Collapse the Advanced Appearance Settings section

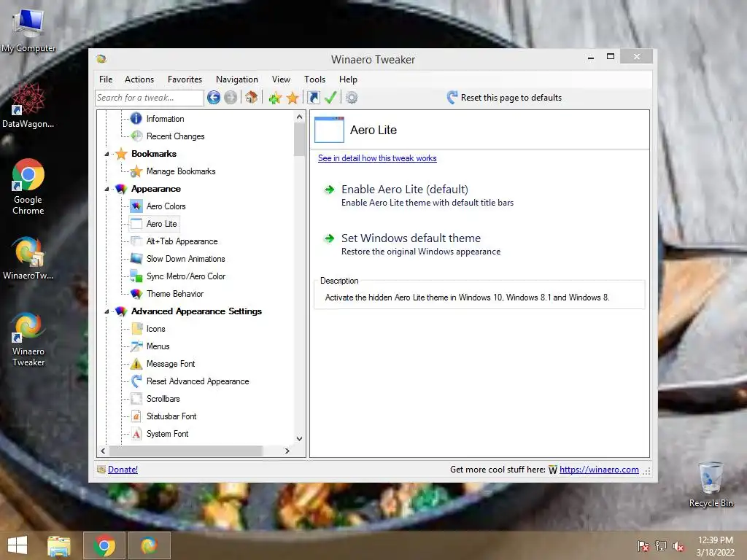pos(107,311)
